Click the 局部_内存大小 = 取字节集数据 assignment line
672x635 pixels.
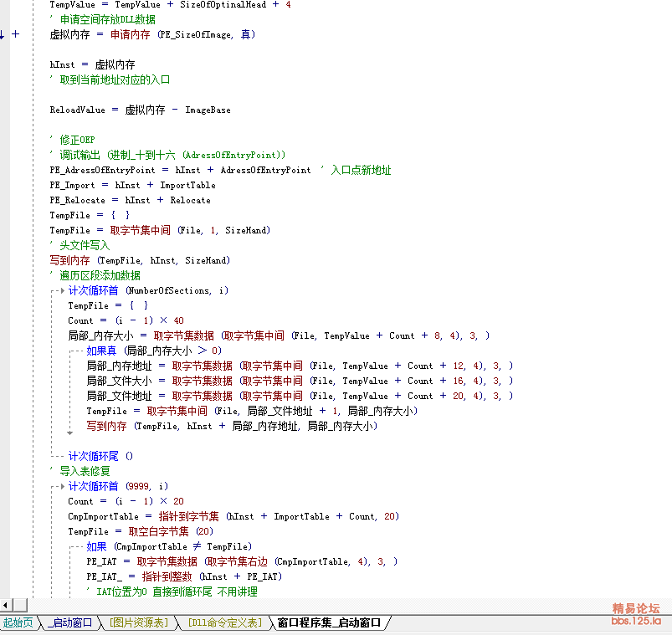pyautogui.click(x=279, y=336)
